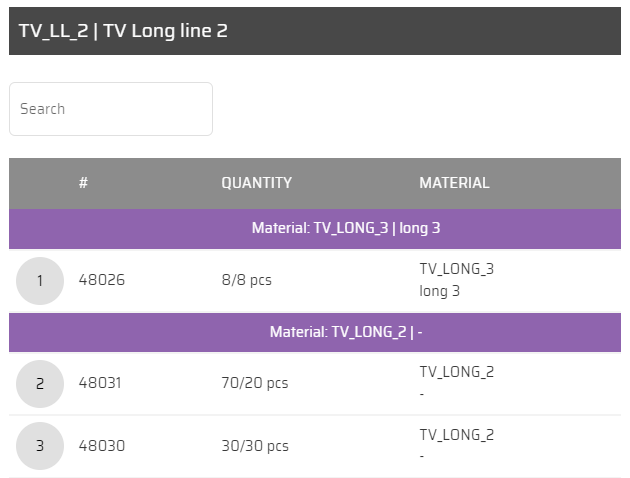Click the 70/20 pcs quantity cell

(x=254, y=384)
